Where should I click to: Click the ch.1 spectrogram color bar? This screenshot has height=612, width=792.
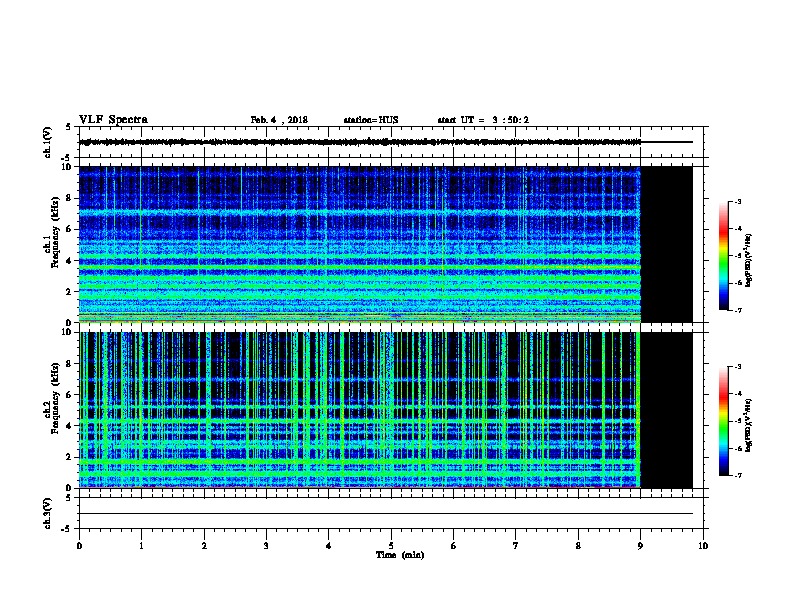(723, 256)
